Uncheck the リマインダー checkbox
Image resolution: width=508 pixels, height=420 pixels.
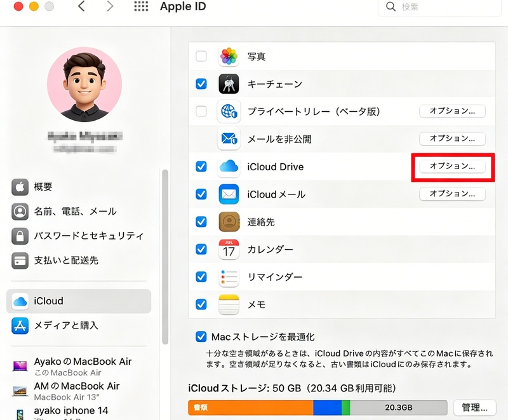(201, 277)
